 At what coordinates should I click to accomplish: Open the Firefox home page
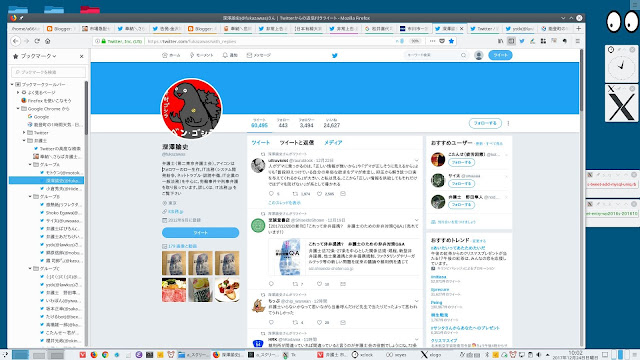[48, 41]
